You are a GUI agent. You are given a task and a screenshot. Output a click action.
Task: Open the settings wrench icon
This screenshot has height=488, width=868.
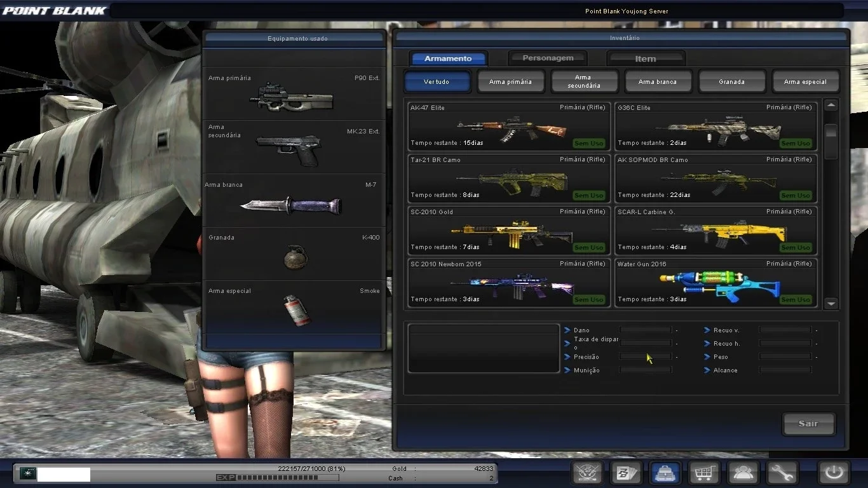click(x=782, y=473)
